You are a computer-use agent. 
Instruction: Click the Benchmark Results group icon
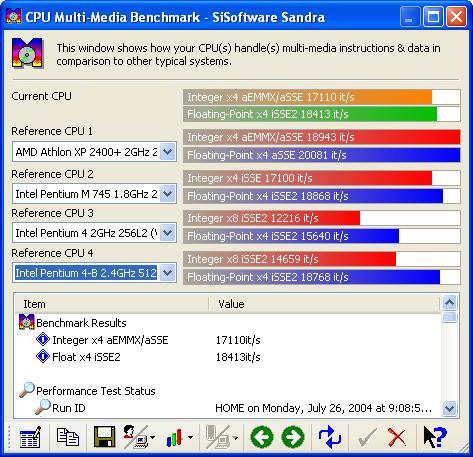point(27,322)
